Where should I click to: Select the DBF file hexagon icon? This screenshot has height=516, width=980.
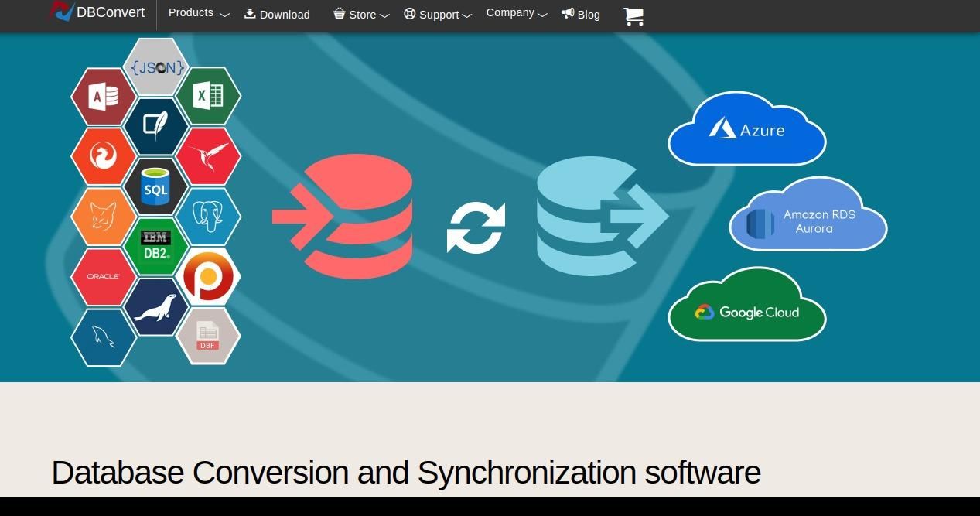[x=208, y=337]
